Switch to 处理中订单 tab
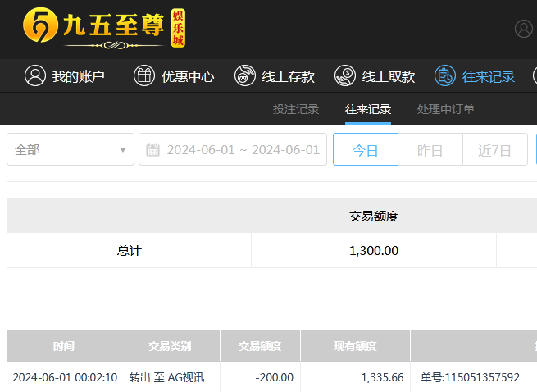537x392 pixels. tap(445, 109)
